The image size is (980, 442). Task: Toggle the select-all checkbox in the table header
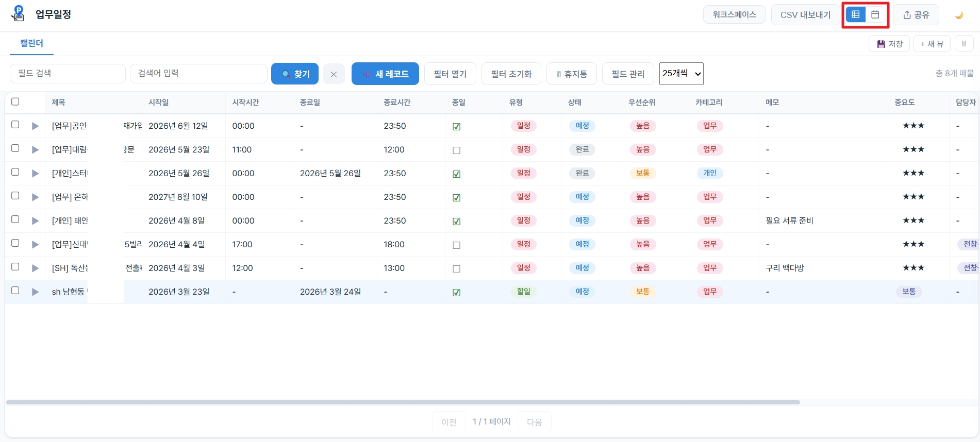click(x=15, y=101)
